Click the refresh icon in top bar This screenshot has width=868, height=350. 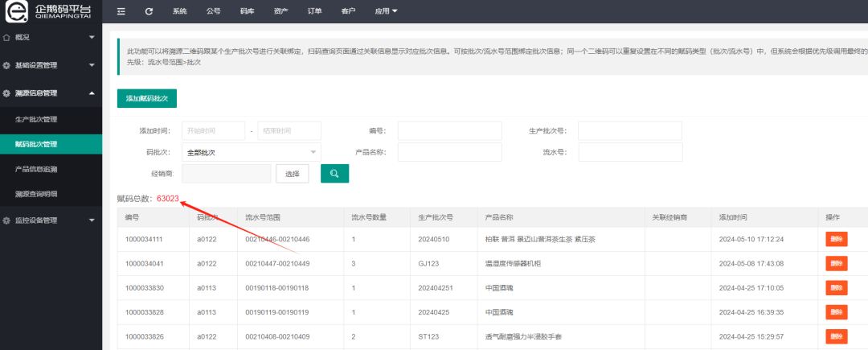pyautogui.click(x=149, y=11)
